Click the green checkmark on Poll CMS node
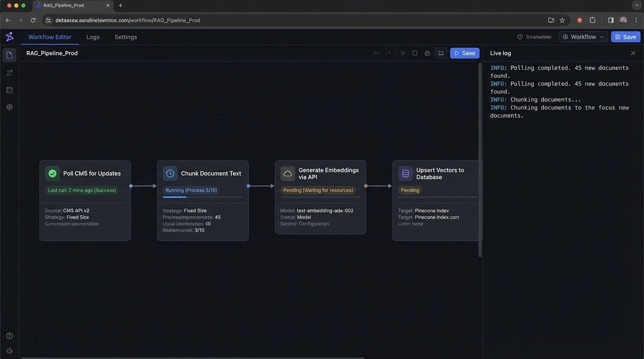 (x=52, y=173)
